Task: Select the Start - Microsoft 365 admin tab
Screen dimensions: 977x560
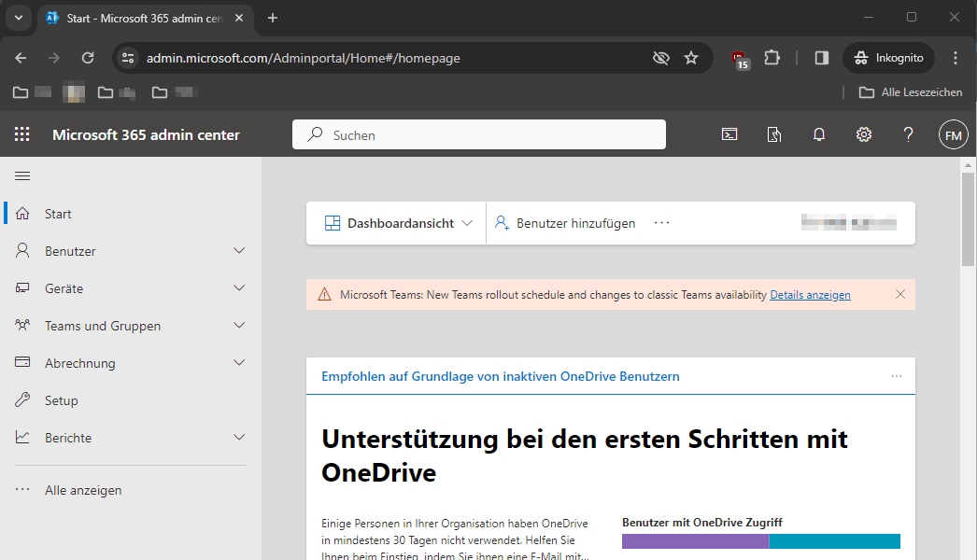Action: [145, 18]
